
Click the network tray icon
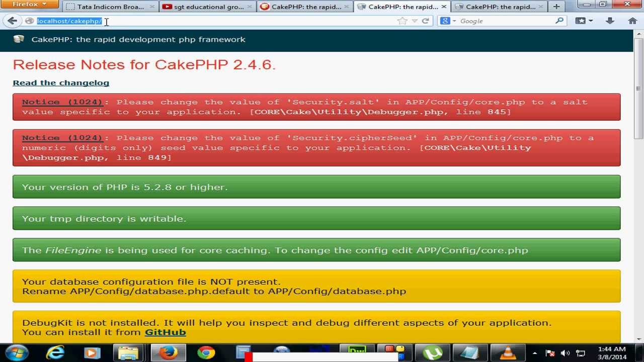point(580,353)
